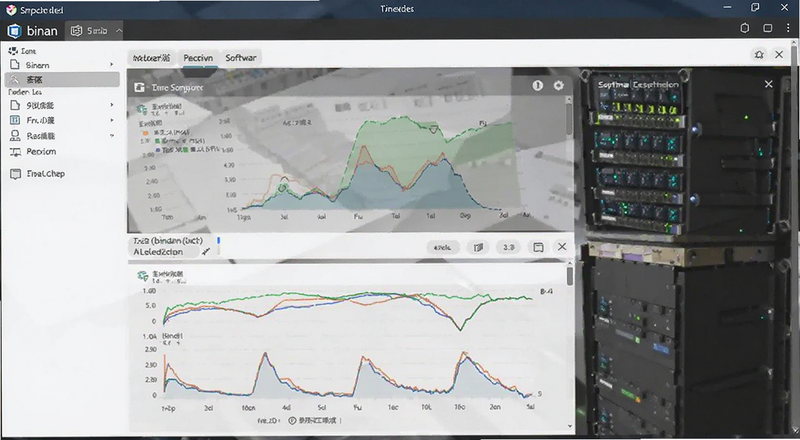Click the Tone icon heading the sidebar
The width and height of the screenshot is (800, 440).
coord(13,51)
